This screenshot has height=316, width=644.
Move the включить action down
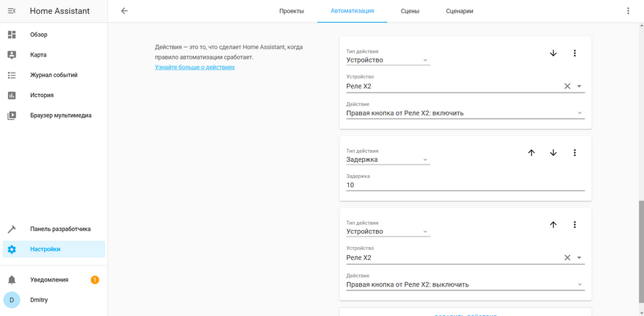coord(553,53)
